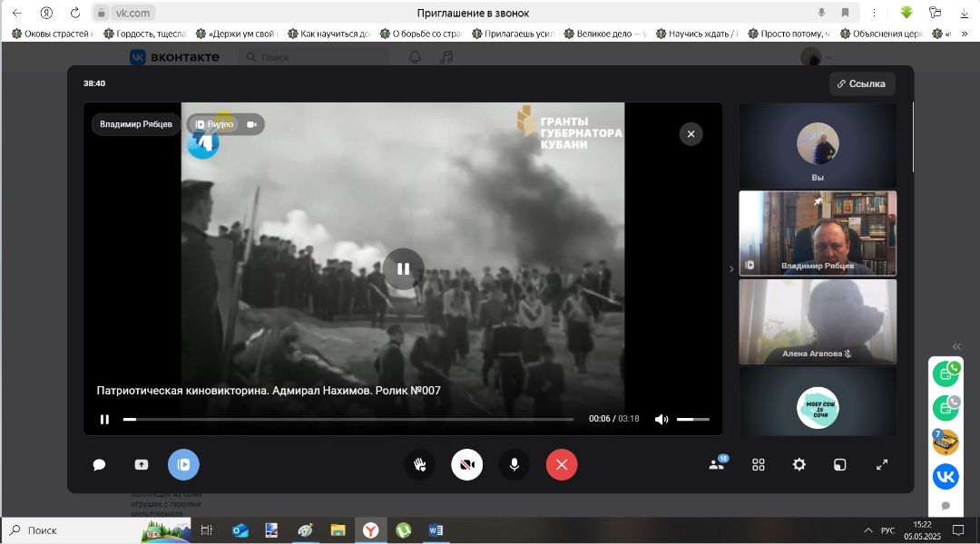End the call with red button

562,465
